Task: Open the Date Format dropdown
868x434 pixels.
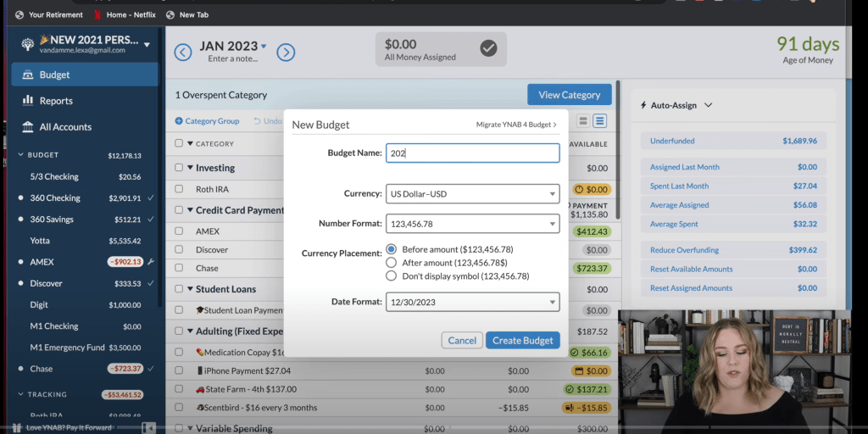Action: 472,302
